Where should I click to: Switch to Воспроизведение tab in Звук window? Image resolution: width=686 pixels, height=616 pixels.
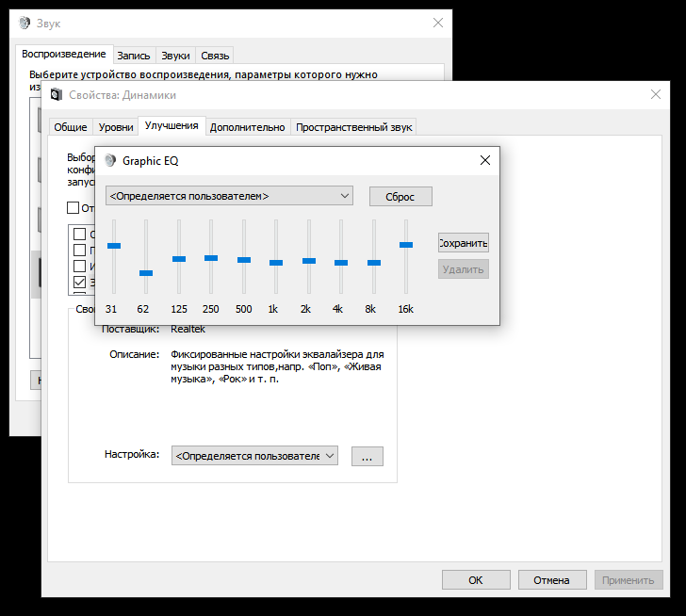[x=64, y=55]
